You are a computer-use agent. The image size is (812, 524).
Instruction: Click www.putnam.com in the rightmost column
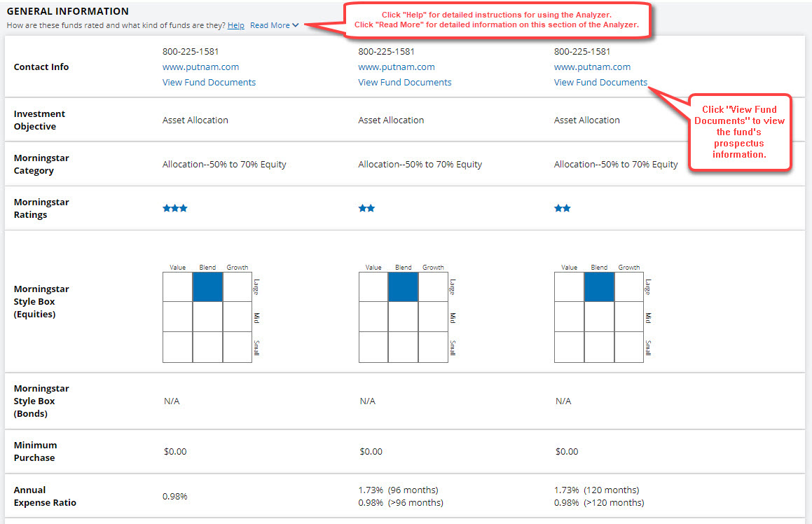(592, 67)
